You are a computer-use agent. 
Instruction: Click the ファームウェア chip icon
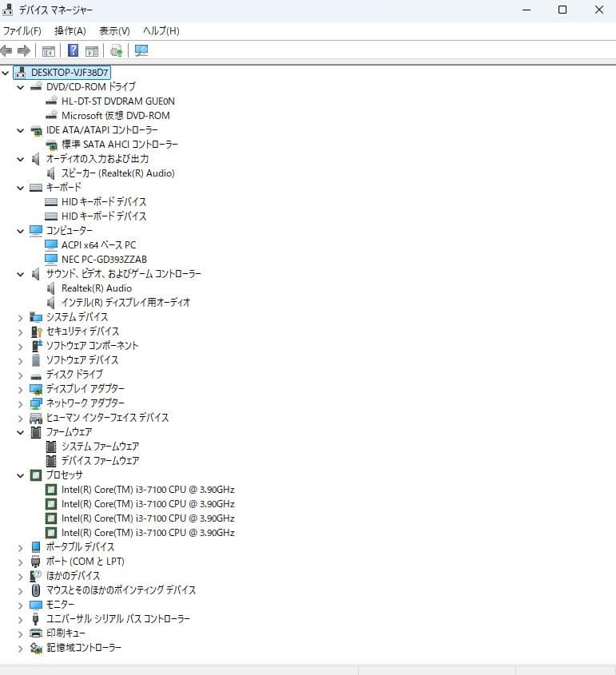pos(36,432)
